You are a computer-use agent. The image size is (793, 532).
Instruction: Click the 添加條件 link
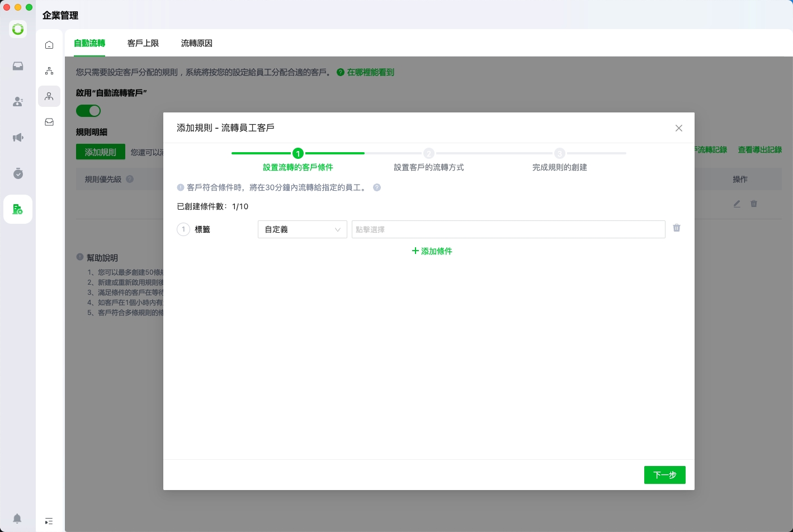coord(432,251)
